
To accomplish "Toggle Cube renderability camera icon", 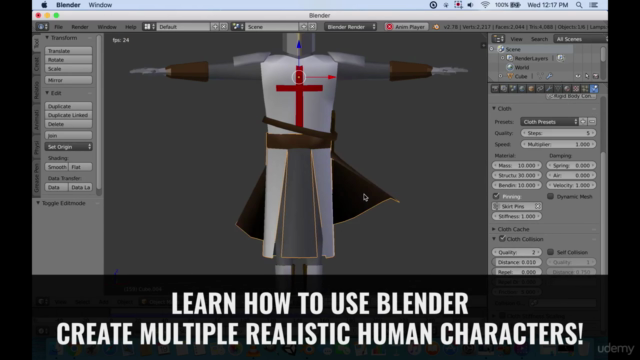I will (596, 76).
